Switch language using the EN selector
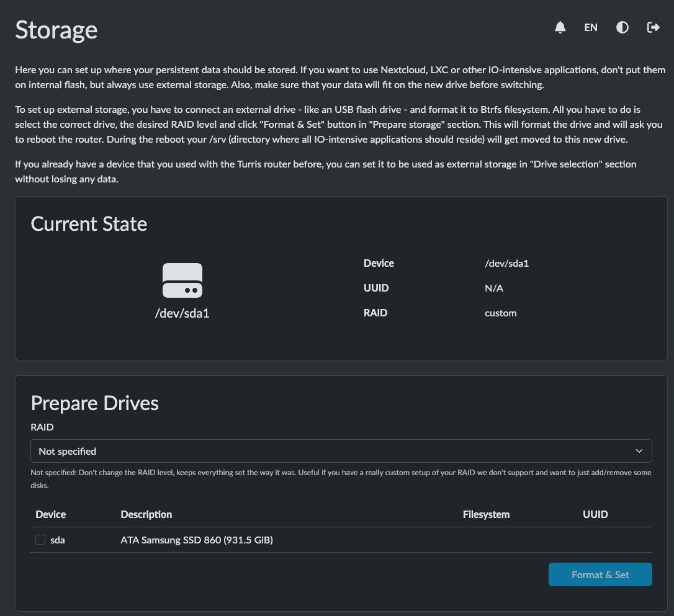Image resolution: width=674 pixels, height=616 pixels. point(591,27)
